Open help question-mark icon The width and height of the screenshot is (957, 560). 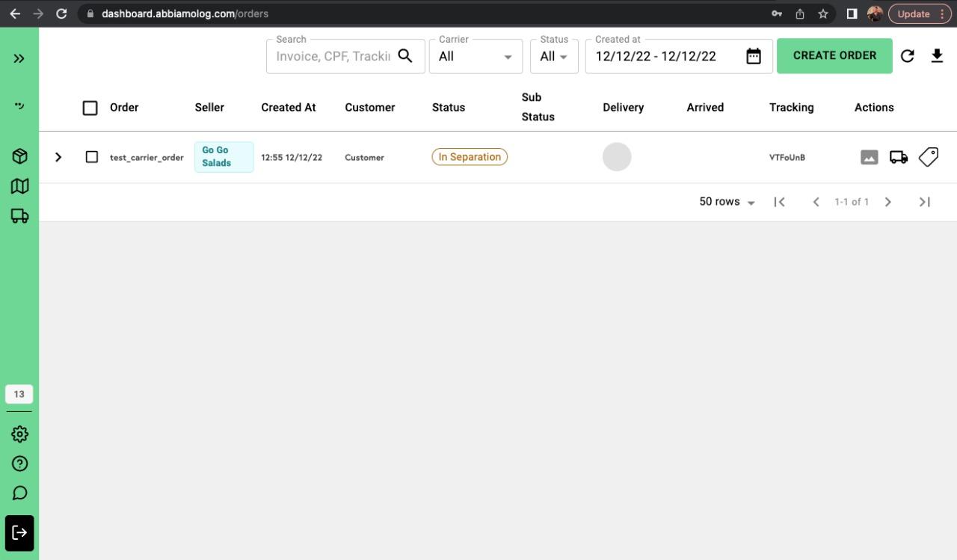point(19,464)
